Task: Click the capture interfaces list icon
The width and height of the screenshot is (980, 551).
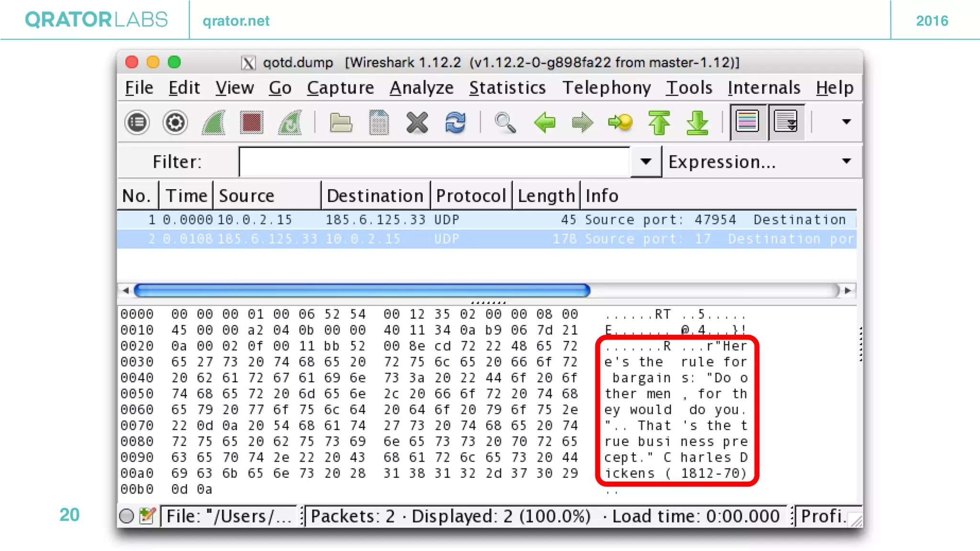Action: [137, 122]
